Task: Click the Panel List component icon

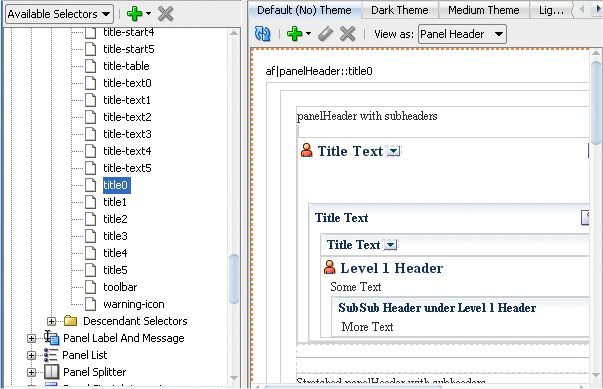Action: [x=50, y=355]
